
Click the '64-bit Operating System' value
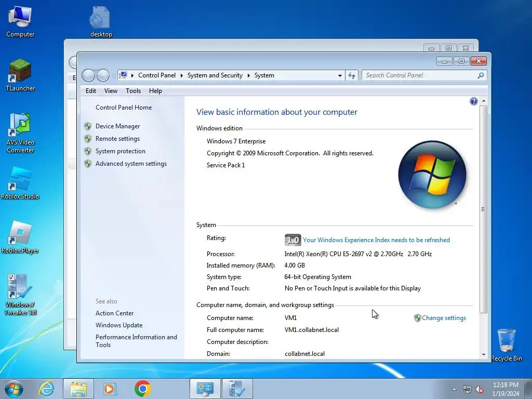click(x=317, y=277)
